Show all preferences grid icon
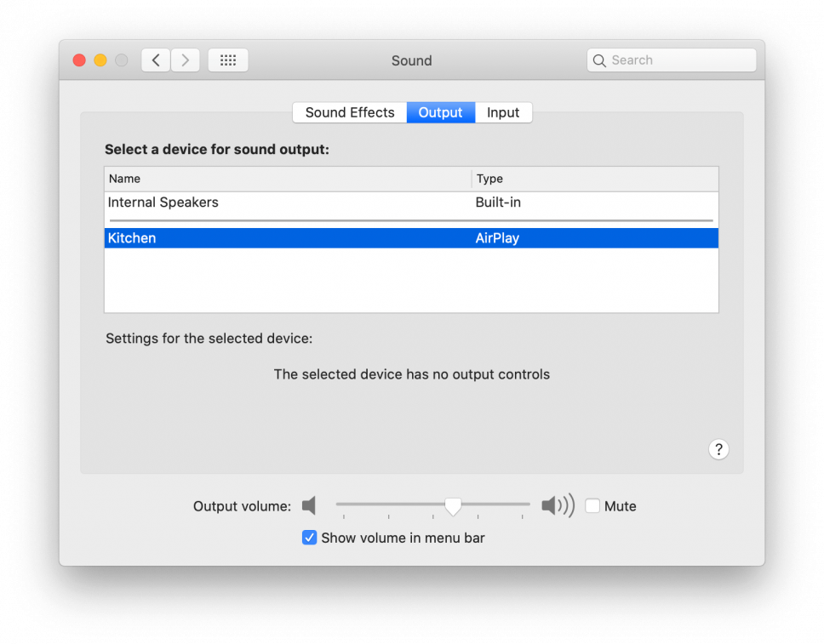Screen dimensions: 824x644 tap(228, 60)
